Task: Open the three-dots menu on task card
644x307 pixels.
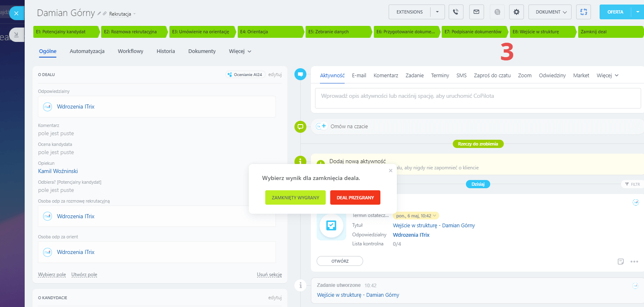Action: [x=634, y=261]
